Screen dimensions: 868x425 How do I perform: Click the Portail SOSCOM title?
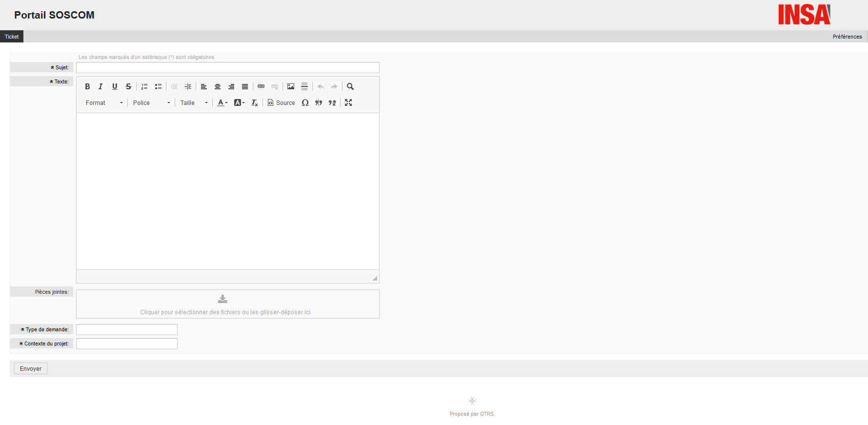coord(54,15)
